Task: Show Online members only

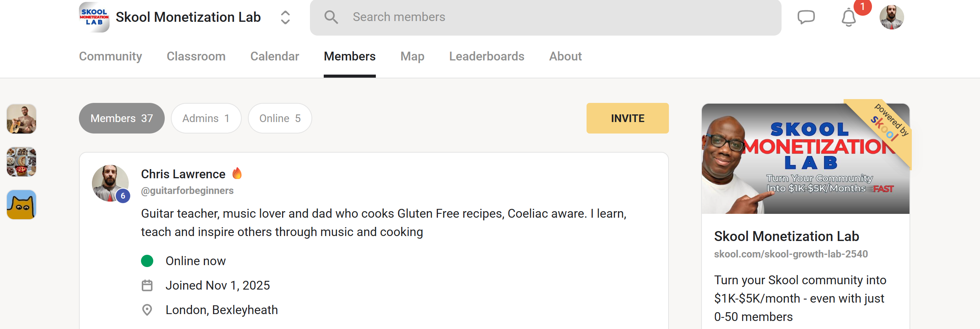Action: click(280, 118)
